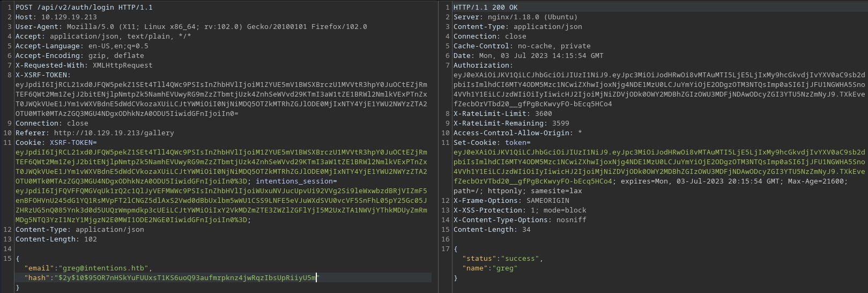Click the POST /api/v2/auth/login request line
The height and width of the screenshot is (293, 868).
(x=84, y=8)
